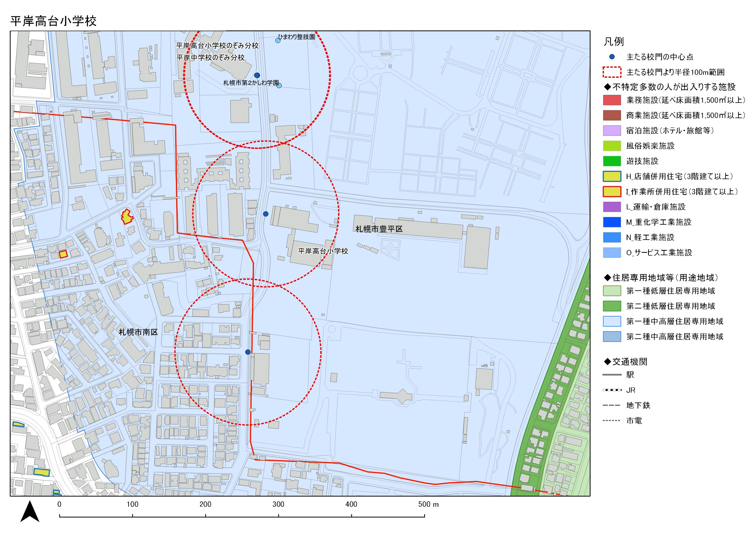
Task: Click the 凡例 legend heading
Action: 613,42
